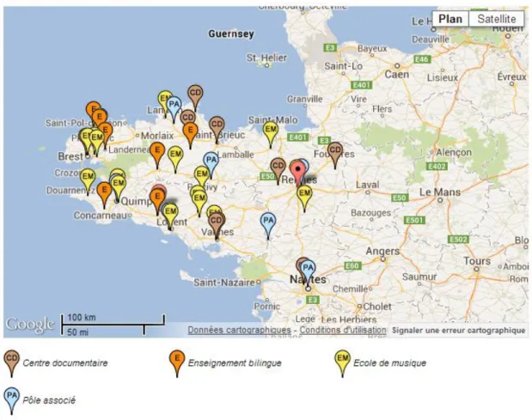This screenshot has width=532, height=420.
Task: Click the Saint-Nazaire city label
Action: (224, 283)
